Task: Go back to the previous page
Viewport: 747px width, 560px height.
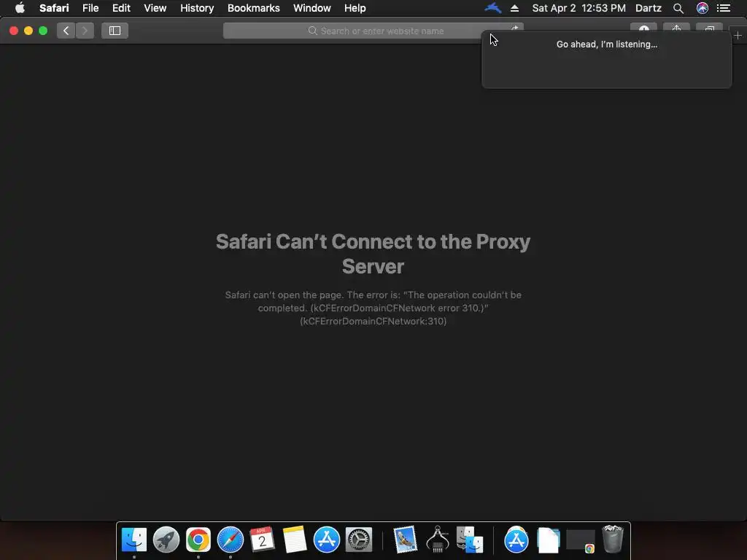Action: (x=66, y=31)
